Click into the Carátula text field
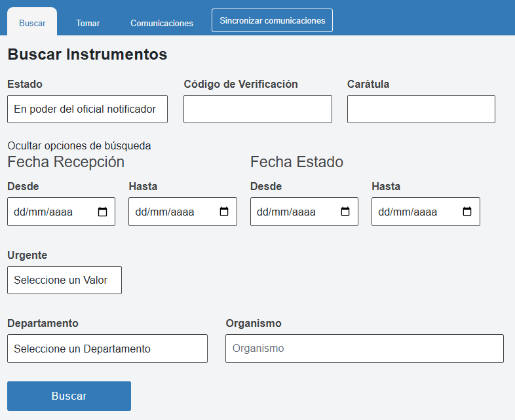The width and height of the screenshot is (515, 420). click(421, 109)
